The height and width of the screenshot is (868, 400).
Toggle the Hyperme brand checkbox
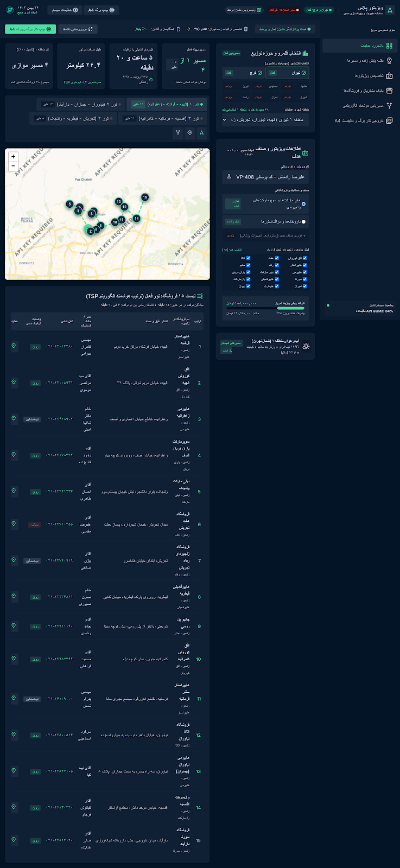[x=305, y=272]
